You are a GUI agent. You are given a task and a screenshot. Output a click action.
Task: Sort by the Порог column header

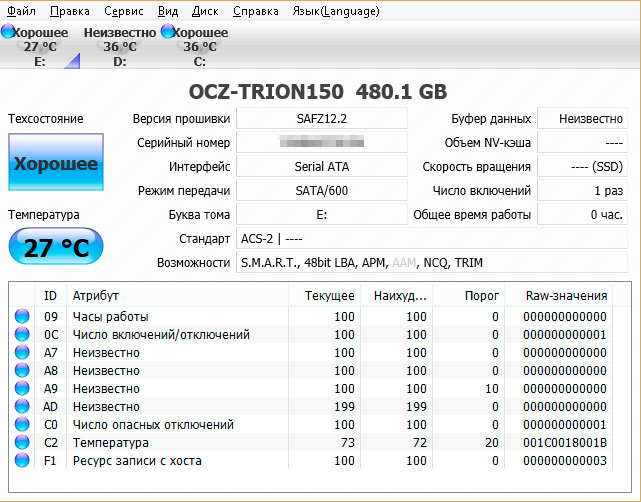[468, 296]
